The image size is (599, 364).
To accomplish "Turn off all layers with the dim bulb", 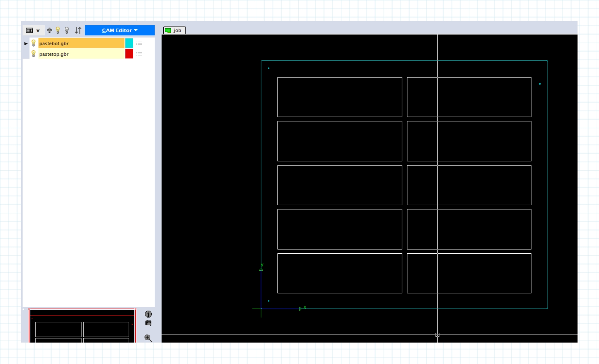I will [x=67, y=30].
